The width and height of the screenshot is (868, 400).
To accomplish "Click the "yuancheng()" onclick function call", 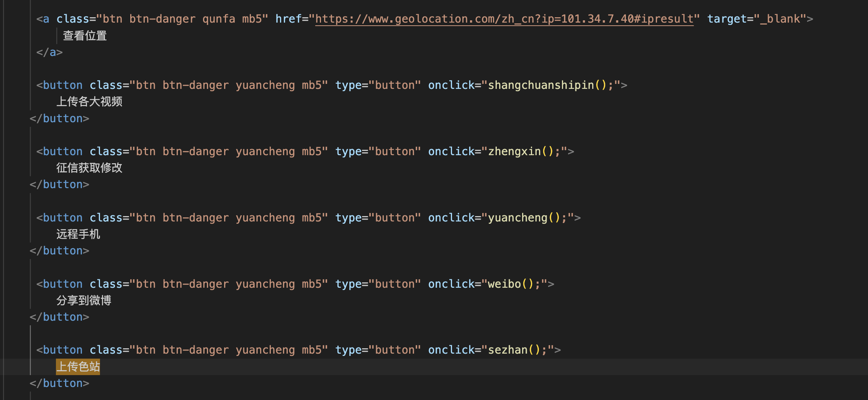I will 524,218.
